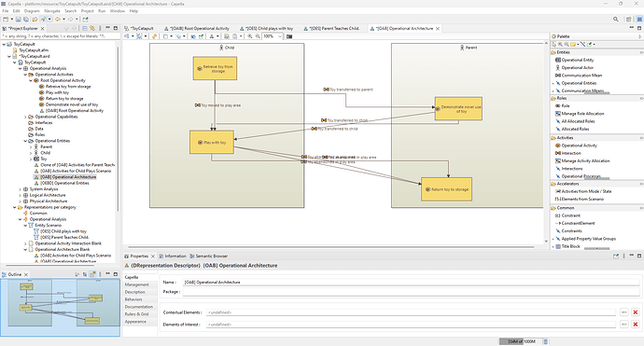The height and width of the screenshot is (346, 644).
Task: Click Collapse All icon in Project Explorer
Action: (85, 28)
